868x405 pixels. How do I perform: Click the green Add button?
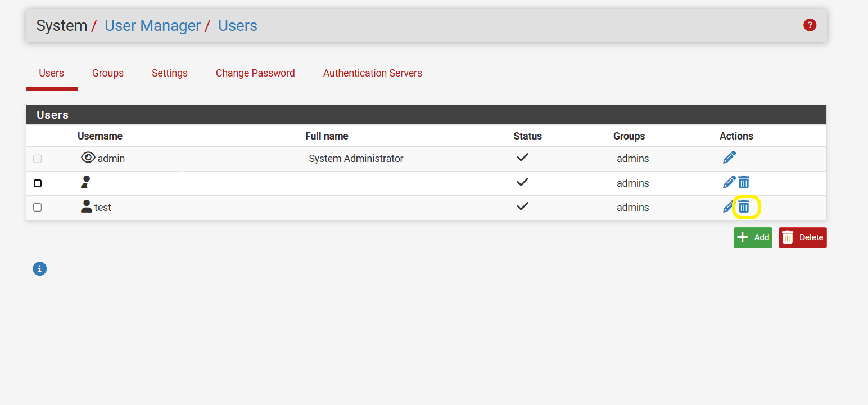(753, 237)
